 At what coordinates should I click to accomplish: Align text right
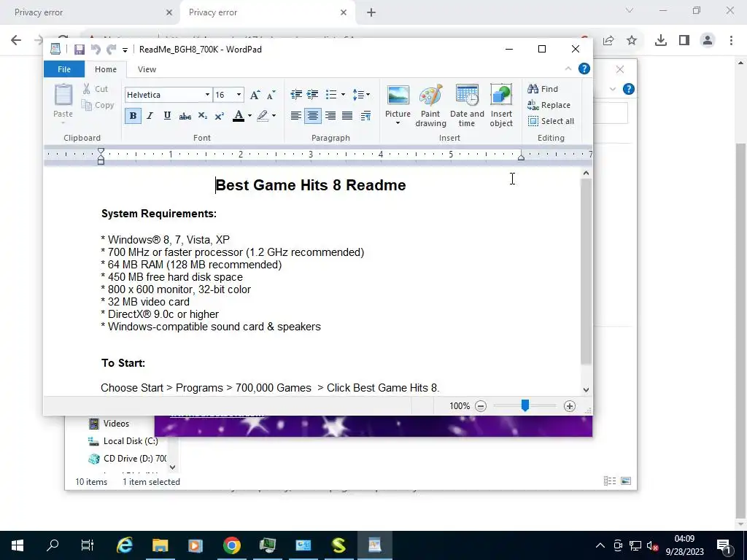pyautogui.click(x=330, y=116)
